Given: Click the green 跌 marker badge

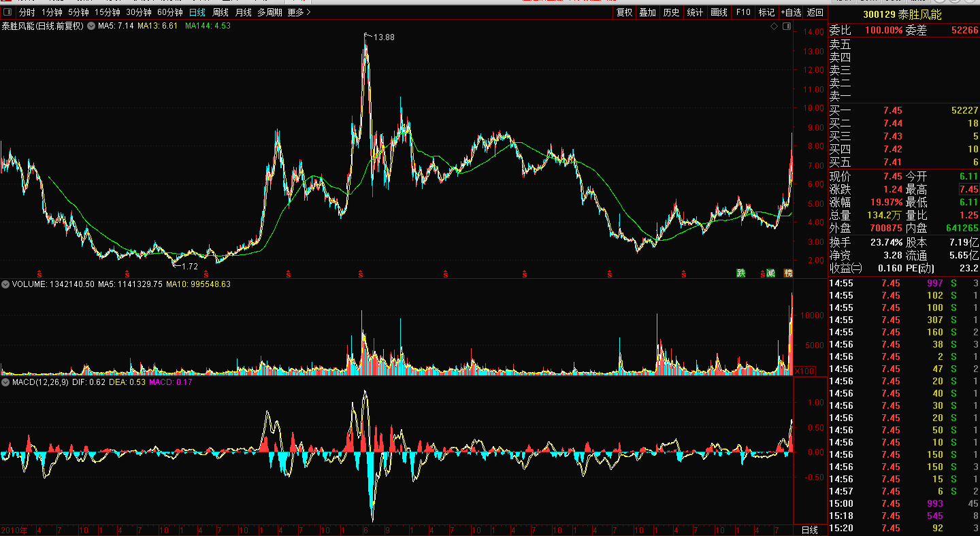Looking at the screenshot, I should (x=740, y=273).
